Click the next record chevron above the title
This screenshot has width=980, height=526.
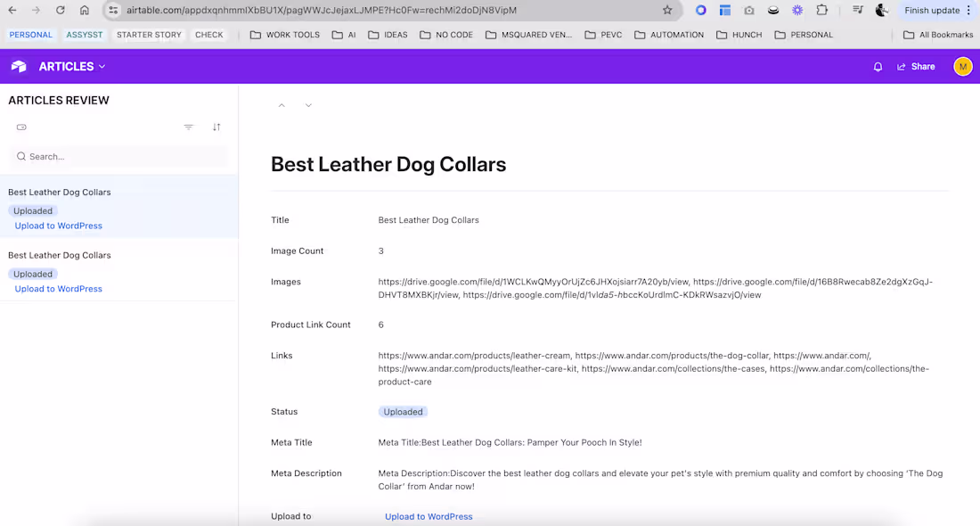(308, 104)
